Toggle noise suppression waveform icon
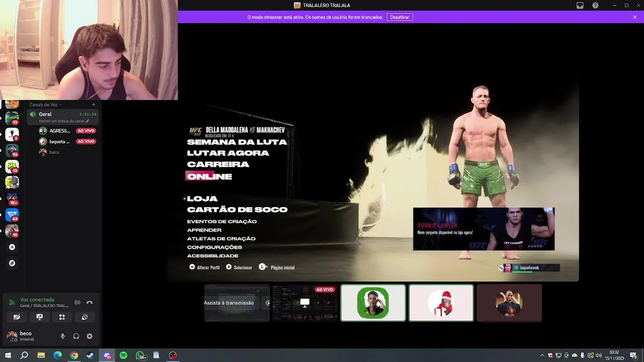Screen dimensions: 644x362 point(77,303)
